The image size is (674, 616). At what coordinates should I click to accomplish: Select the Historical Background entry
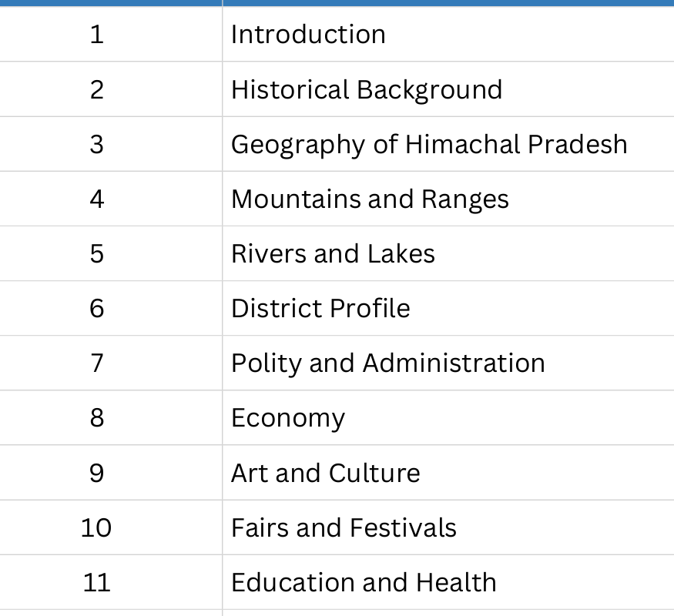pos(367,90)
